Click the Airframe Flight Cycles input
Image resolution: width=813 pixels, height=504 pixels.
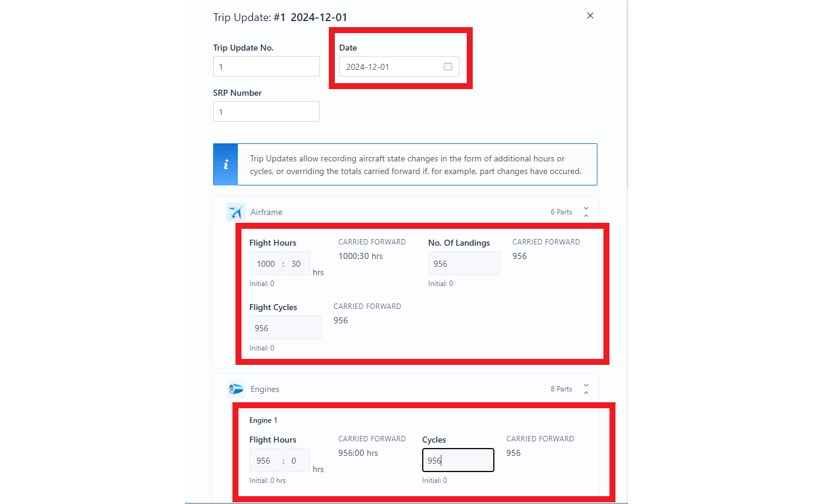[285, 328]
